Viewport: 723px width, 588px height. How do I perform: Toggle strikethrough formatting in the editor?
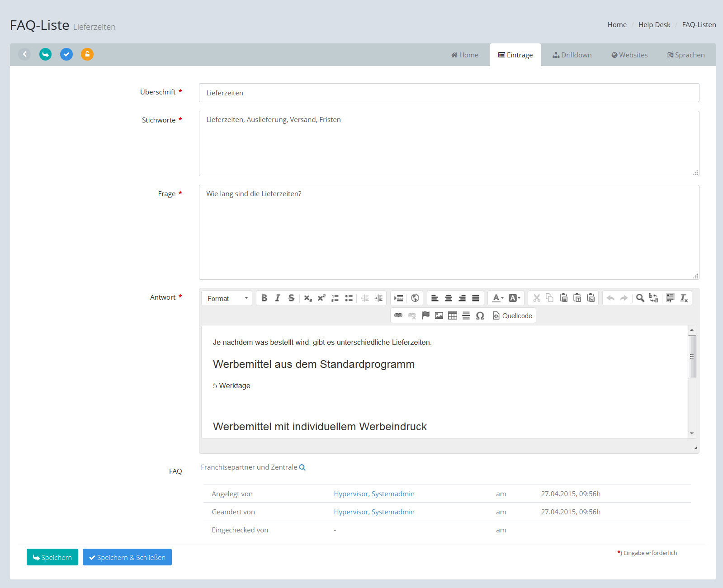pos(291,298)
